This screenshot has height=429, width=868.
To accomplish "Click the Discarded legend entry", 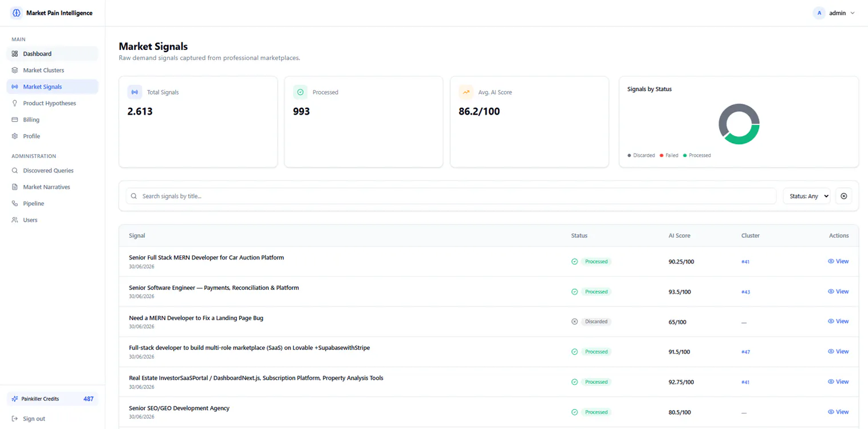I will (641, 155).
